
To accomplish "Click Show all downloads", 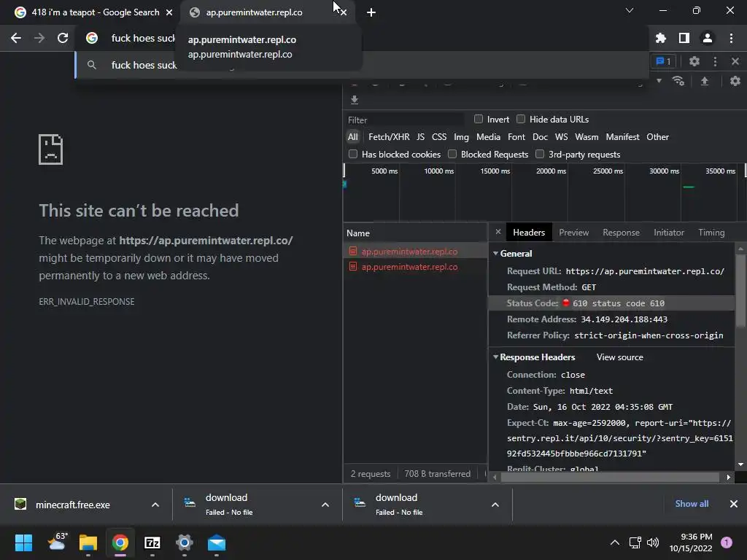I will (692, 504).
